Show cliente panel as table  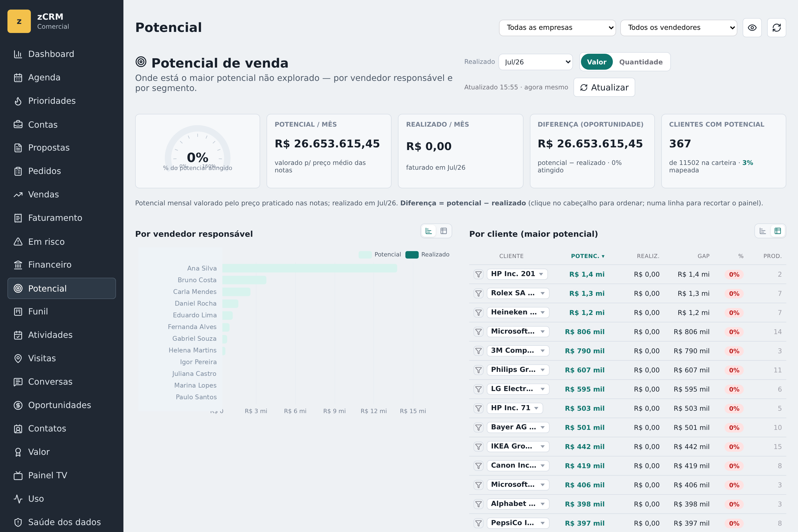[778, 231]
